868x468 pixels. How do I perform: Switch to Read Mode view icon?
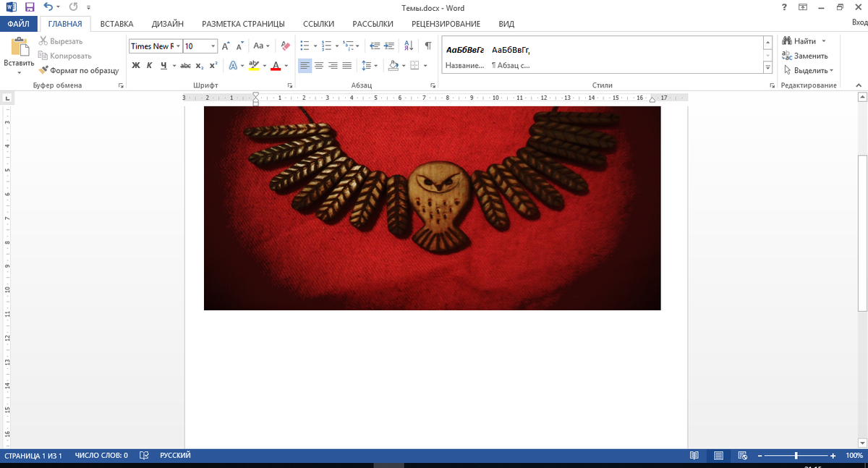[x=694, y=456]
